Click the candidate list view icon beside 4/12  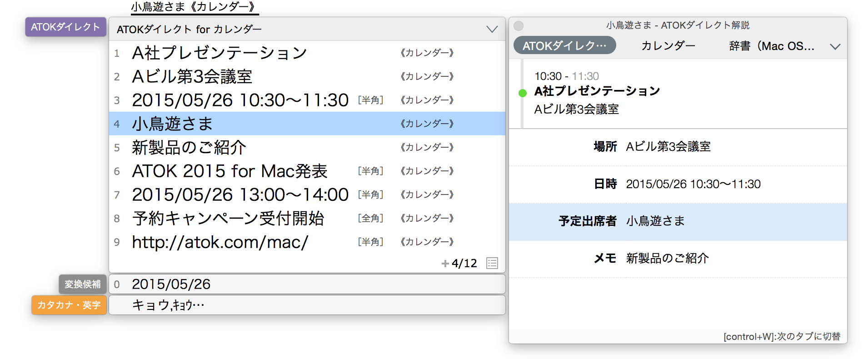pyautogui.click(x=492, y=263)
